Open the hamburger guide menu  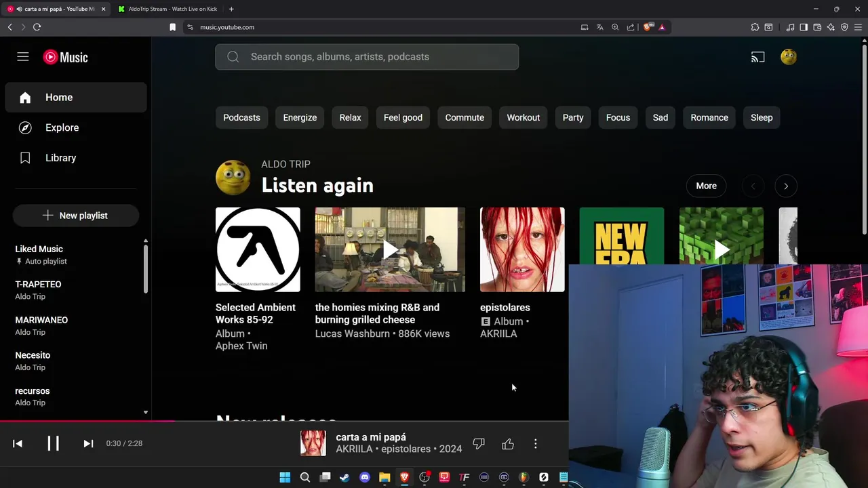pyautogui.click(x=23, y=57)
